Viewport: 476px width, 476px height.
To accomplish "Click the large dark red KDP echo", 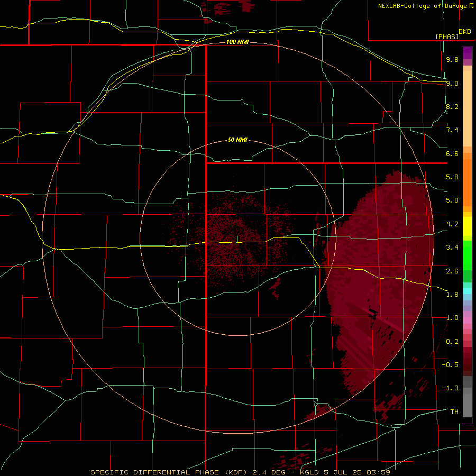I will pos(379,282).
